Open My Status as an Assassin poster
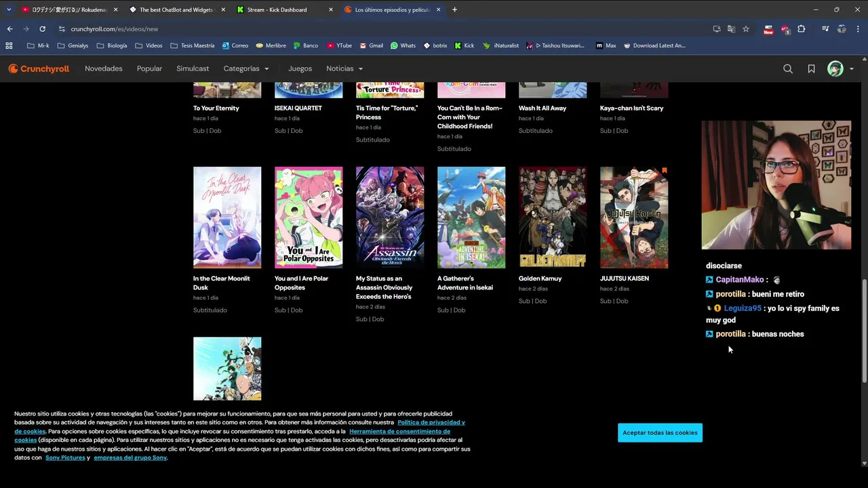This screenshot has width=868, height=488. coord(390,218)
